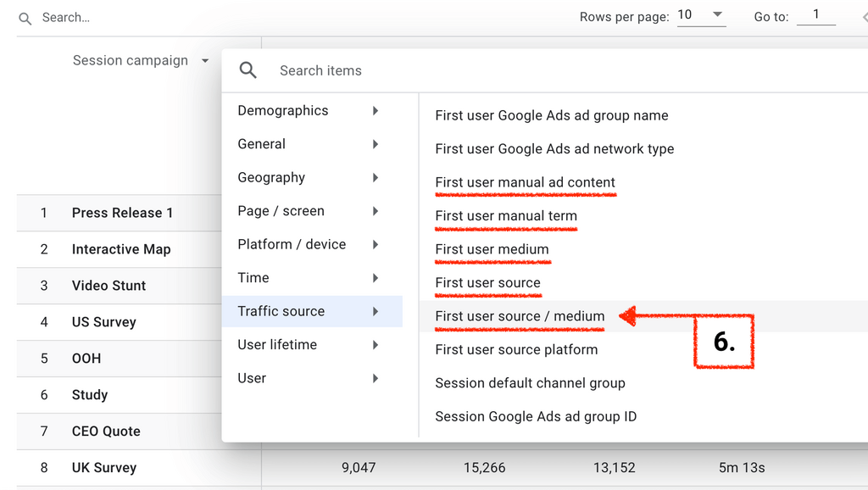Open the Session campaign dimension dropdown
Viewport: 868px width, 490px height.
tap(141, 60)
